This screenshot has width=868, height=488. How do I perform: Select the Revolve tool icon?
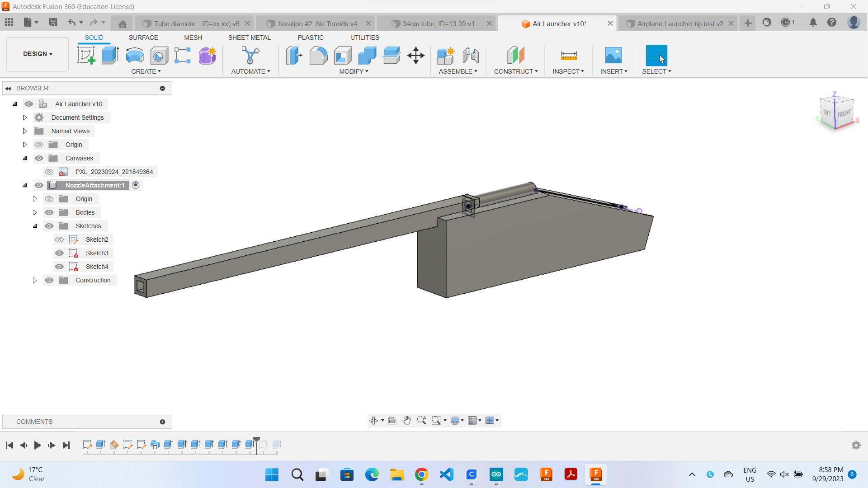pos(135,56)
